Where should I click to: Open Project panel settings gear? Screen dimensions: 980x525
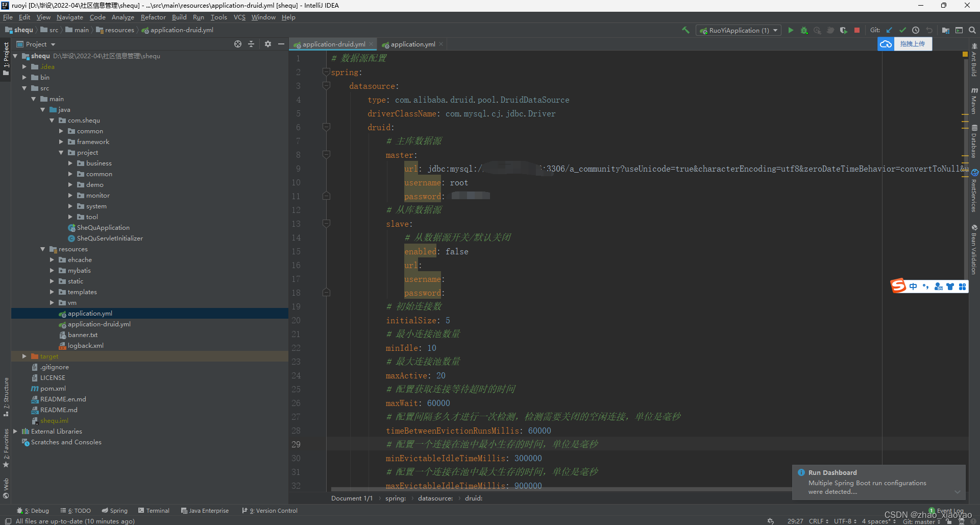pyautogui.click(x=268, y=44)
